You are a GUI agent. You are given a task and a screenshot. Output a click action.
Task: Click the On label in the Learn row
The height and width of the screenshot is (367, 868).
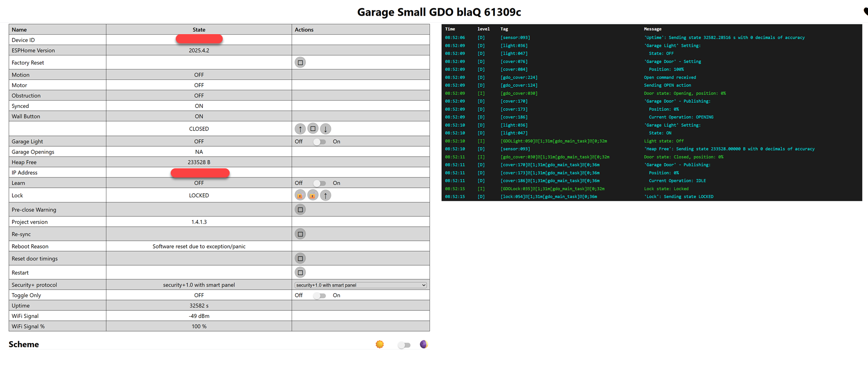(x=337, y=183)
